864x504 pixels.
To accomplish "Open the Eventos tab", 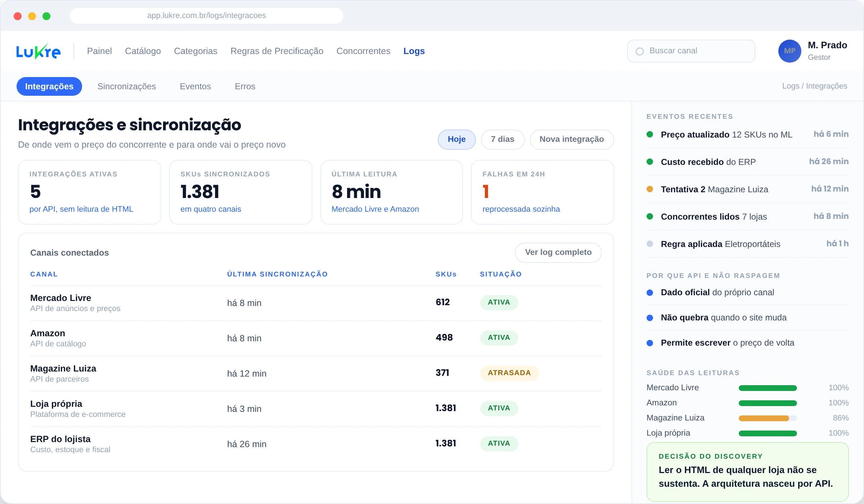I will click(x=195, y=86).
